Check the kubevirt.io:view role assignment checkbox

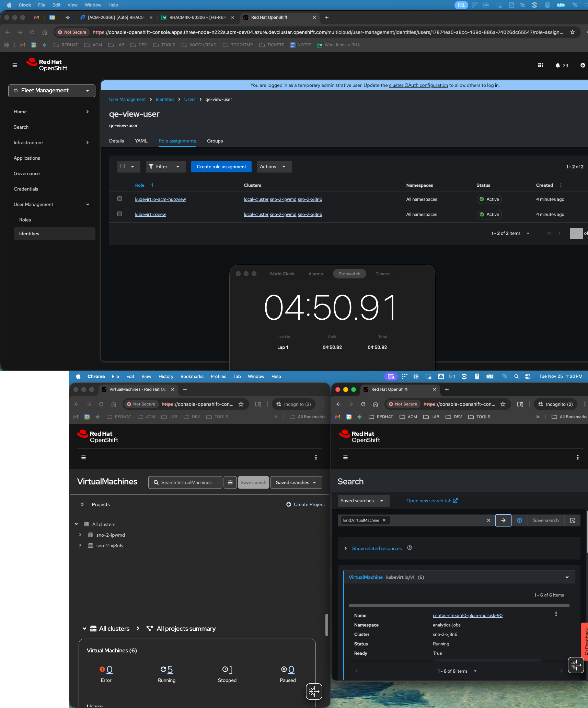pos(120,214)
